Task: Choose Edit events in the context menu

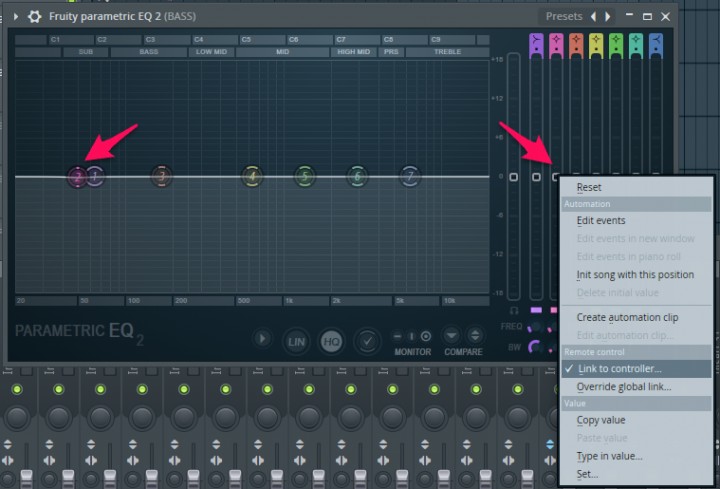Action: tap(636, 220)
